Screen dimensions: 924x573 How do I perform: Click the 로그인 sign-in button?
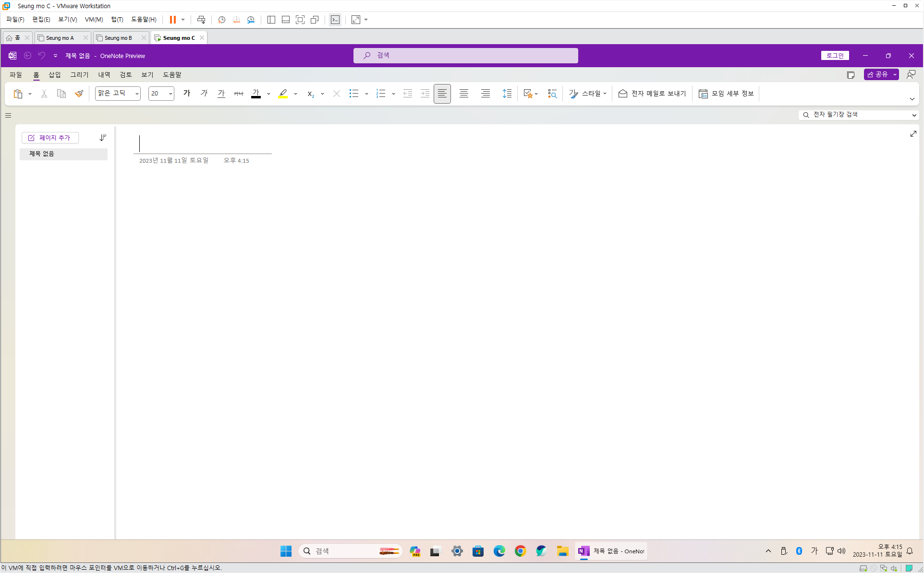pos(835,56)
